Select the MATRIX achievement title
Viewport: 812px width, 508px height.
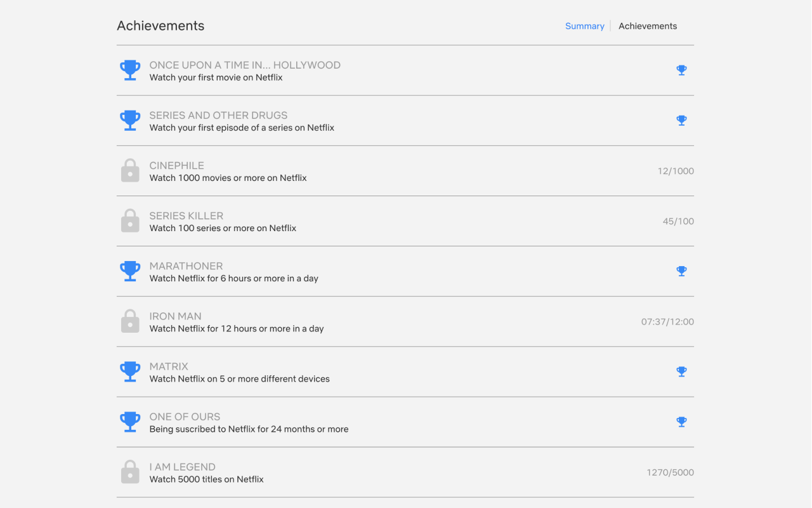[x=169, y=366]
